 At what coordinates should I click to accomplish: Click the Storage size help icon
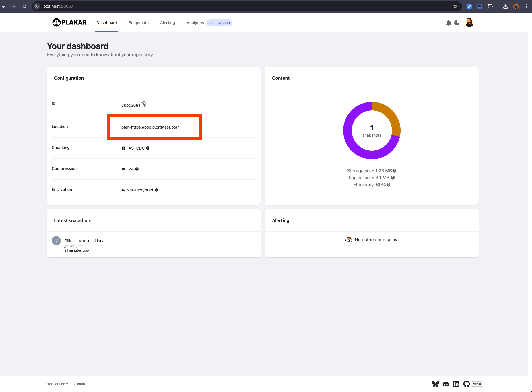pyautogui.click(x=394, y=171)
